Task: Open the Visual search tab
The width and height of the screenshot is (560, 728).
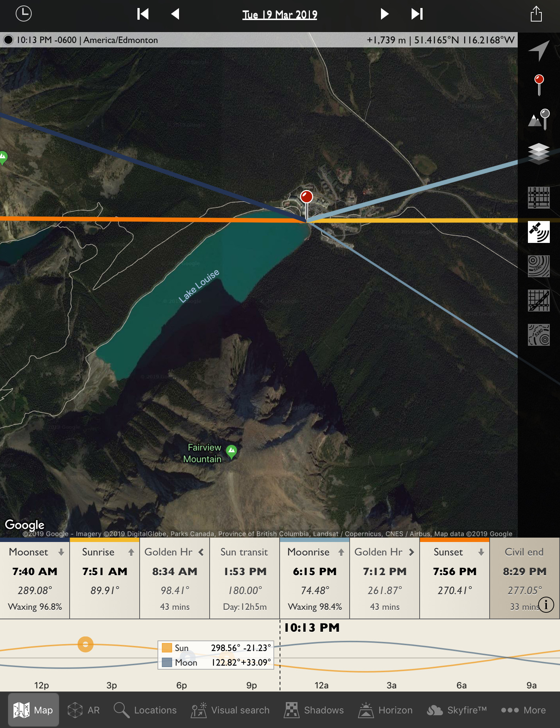Action: (x=230, y=710)
